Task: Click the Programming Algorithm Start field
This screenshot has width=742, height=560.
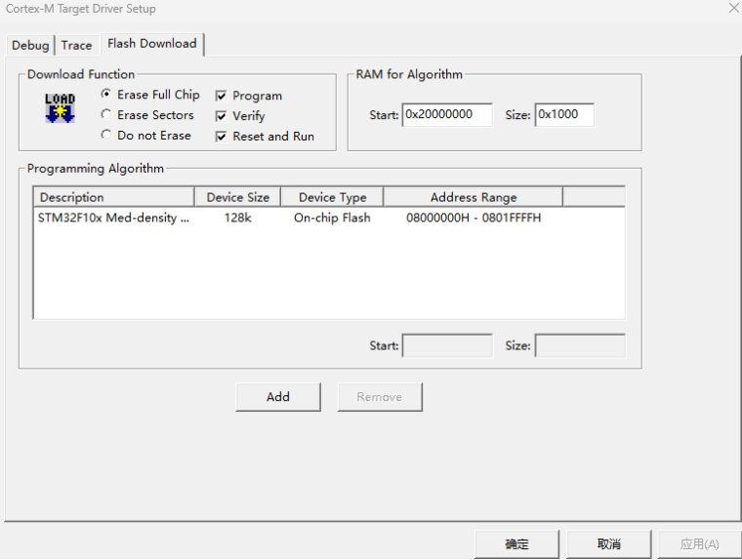Action: tap(447, 345)
